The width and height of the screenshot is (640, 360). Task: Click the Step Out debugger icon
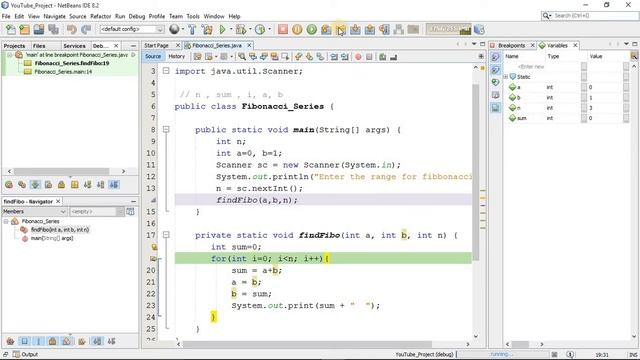[370, 29]
